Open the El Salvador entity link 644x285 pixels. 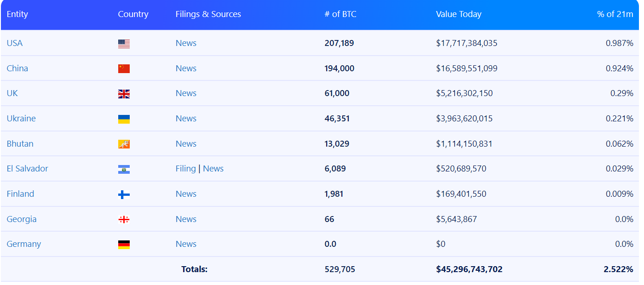tap(27, 169)
